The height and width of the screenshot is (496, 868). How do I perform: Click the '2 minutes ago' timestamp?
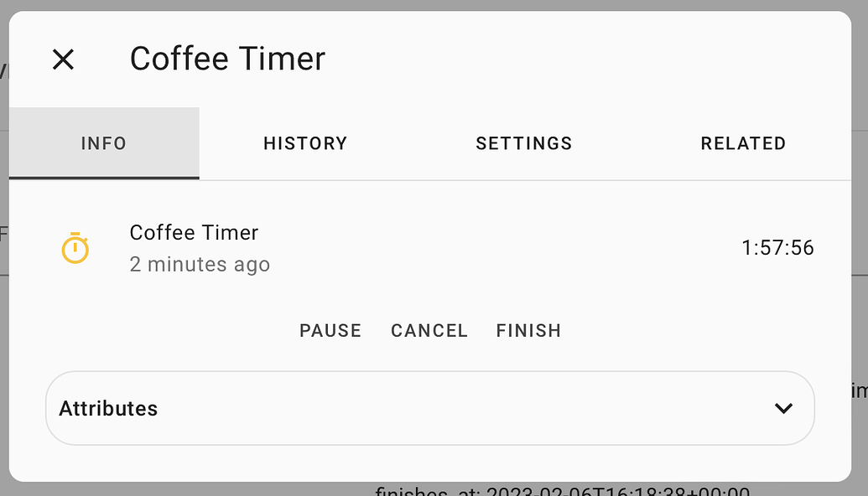click(x=200, y=264)
